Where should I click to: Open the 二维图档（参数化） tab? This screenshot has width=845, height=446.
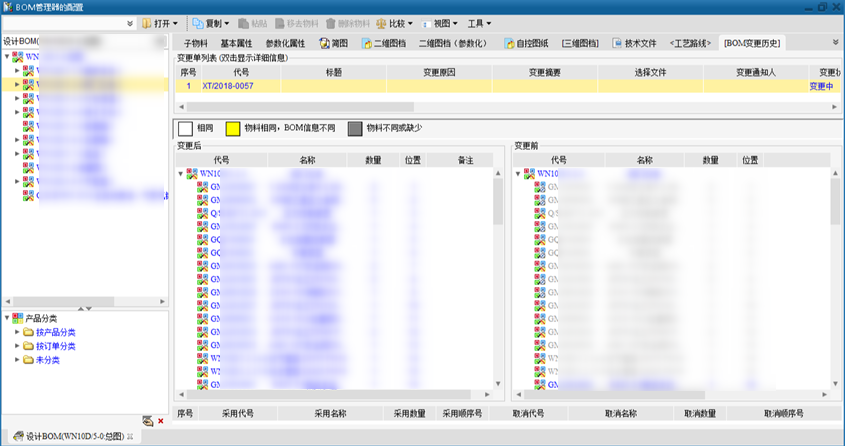[453, 43]
